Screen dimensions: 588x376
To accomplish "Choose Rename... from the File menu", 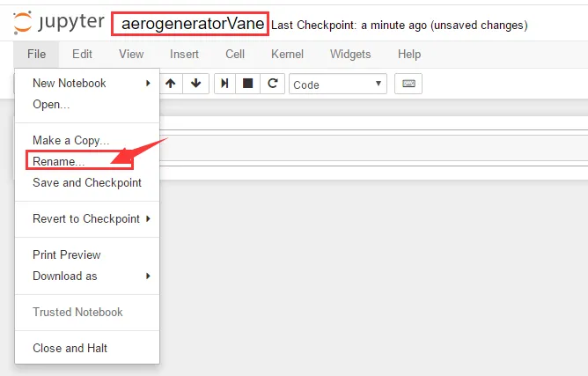I will point(87,161).
